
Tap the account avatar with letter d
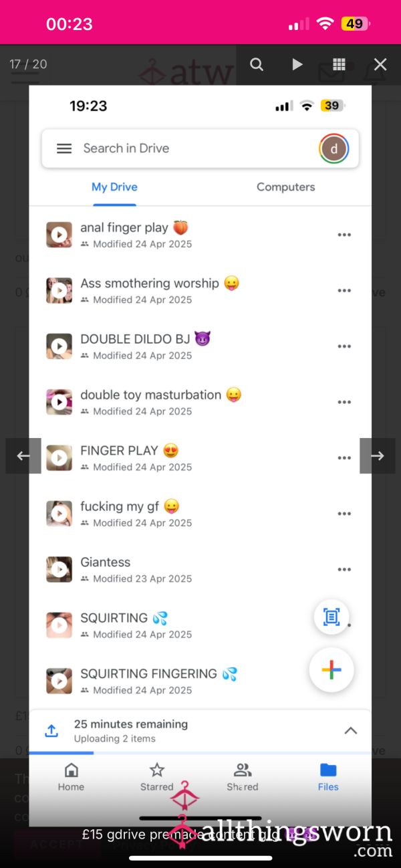pos(334,148)
